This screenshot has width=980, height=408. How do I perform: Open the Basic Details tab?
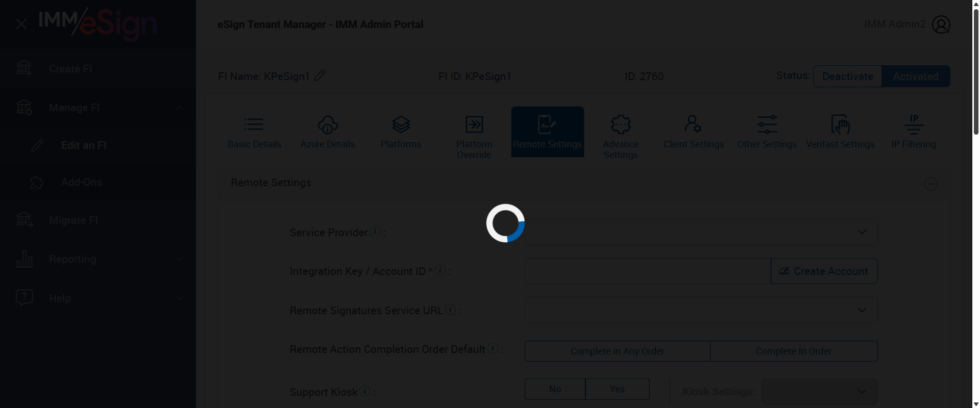pos(254,132)
